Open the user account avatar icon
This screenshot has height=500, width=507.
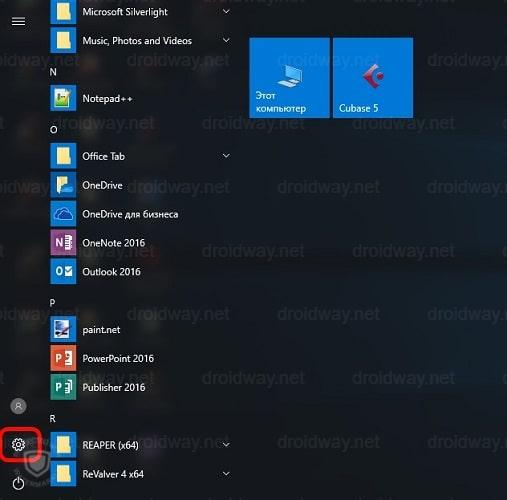pos(18,406)
